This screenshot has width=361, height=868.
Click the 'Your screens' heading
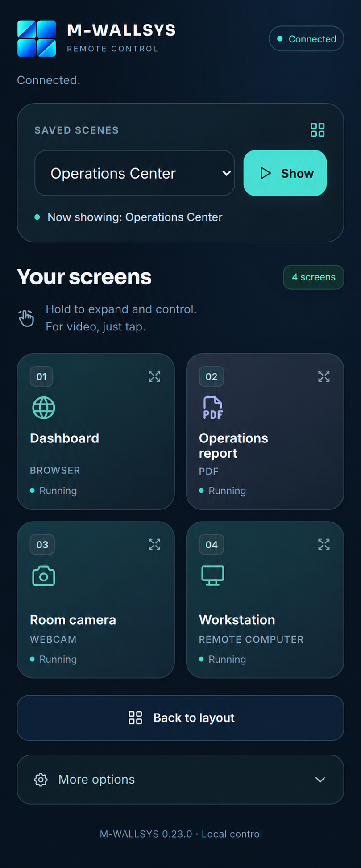pos(84,277)
